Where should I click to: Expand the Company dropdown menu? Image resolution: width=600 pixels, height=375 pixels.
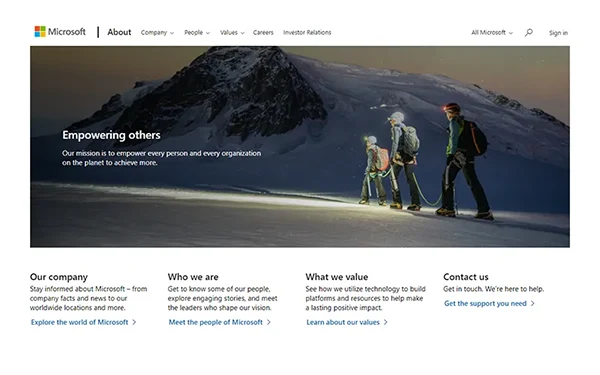pos(157,33)
